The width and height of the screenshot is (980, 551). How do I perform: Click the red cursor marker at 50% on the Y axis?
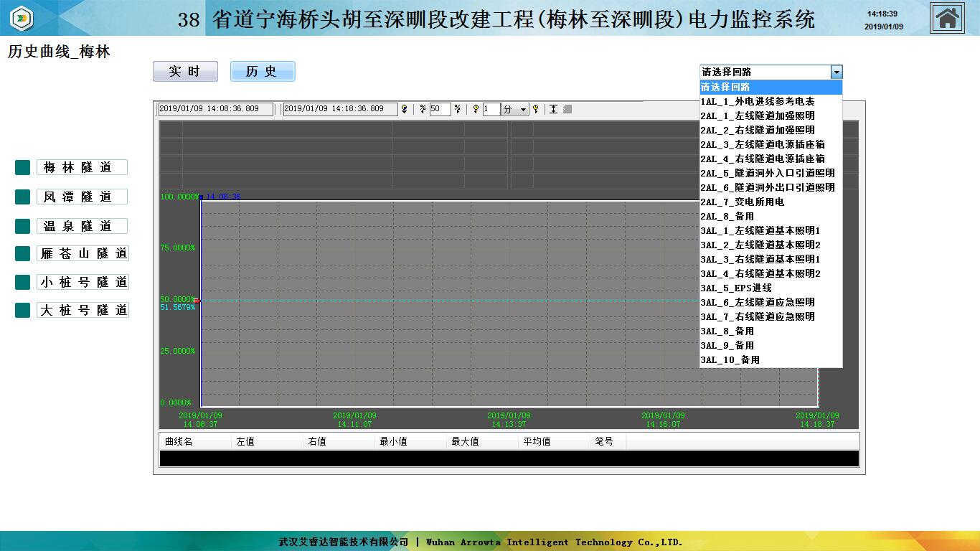[x=196, y=301]
